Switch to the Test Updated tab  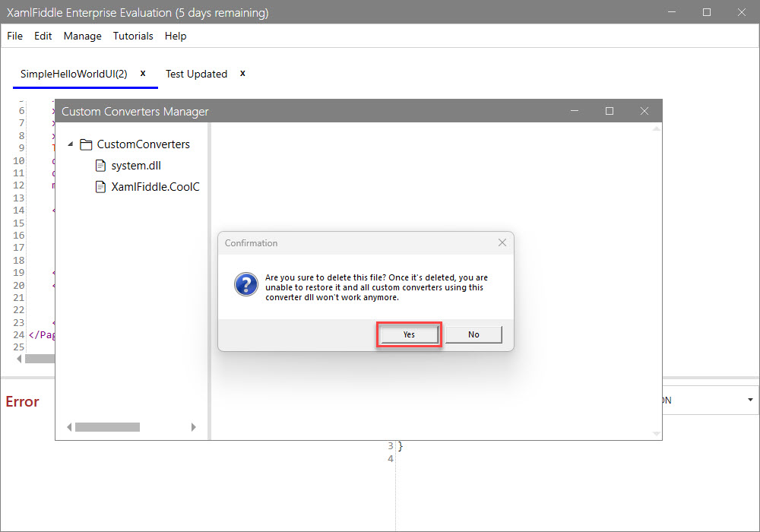196,74
